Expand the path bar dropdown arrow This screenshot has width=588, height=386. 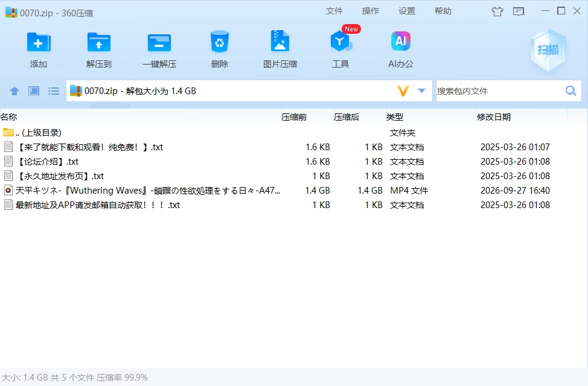(421, 90)
